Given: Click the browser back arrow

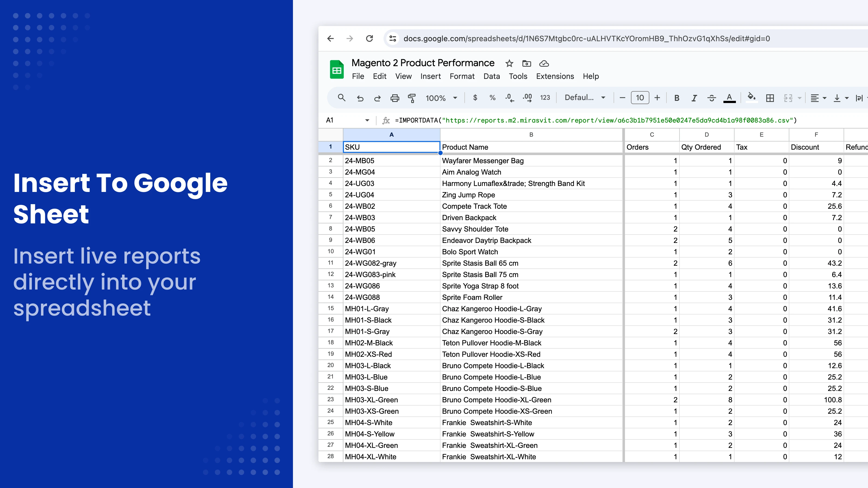Looking at the screenshot, I should point(331,38).
